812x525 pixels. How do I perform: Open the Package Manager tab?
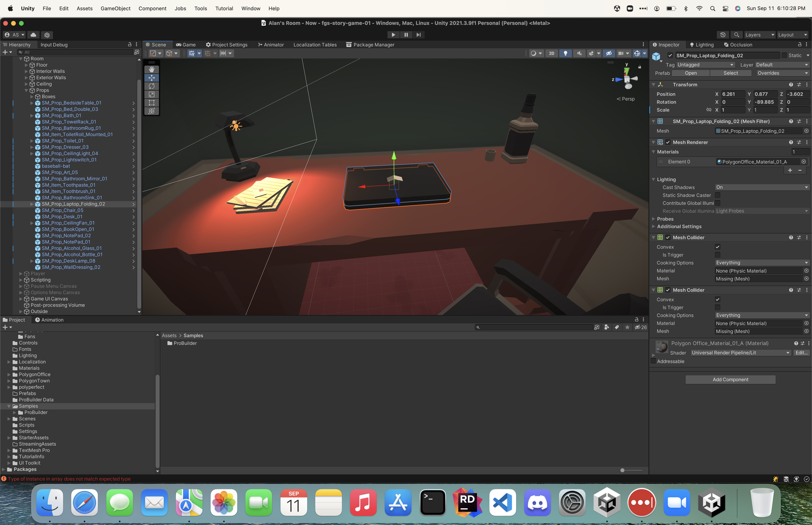click(370, 45)
